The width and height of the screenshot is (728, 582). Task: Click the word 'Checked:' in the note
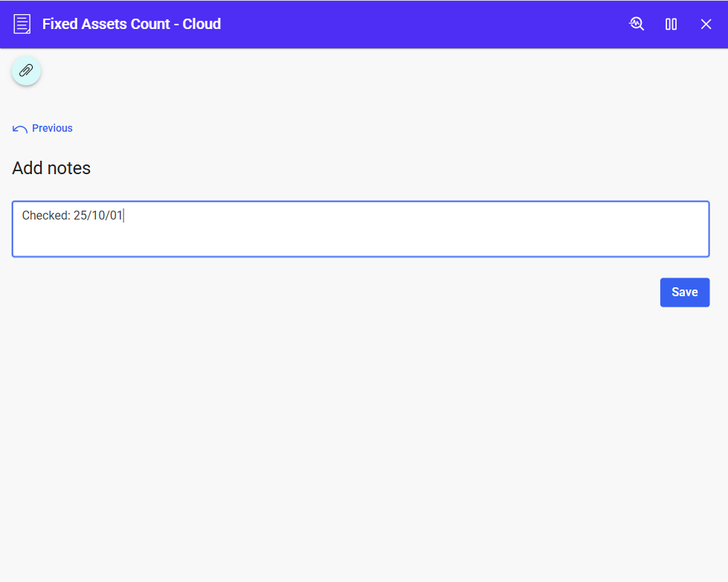[x=46, y=216]
